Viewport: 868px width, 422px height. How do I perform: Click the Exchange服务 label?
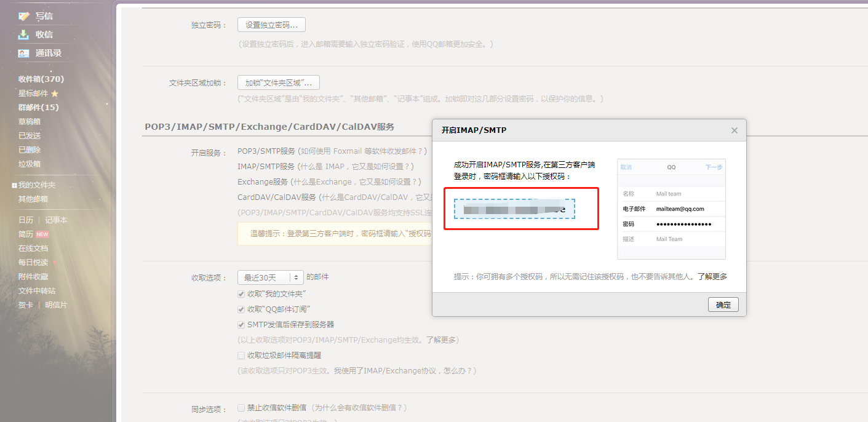pos(263,182)
